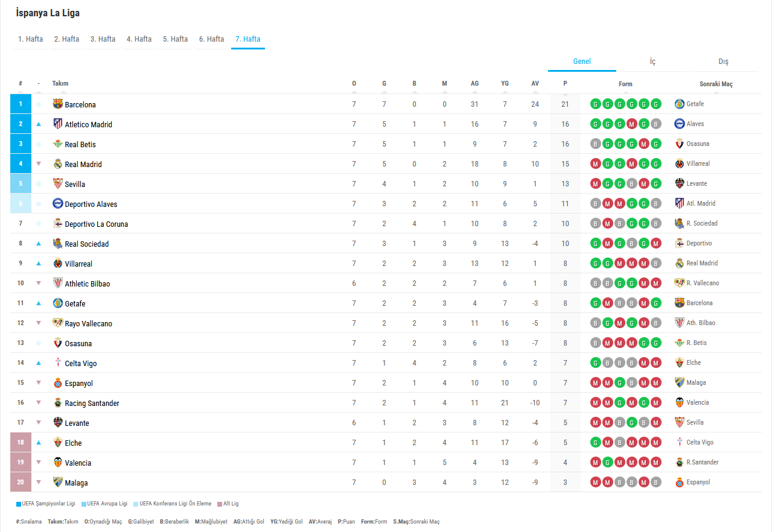The height and width of the screenshot is (532, 772).
Task: Click the Getafe crest in row 11
Action: click(58, 303)
